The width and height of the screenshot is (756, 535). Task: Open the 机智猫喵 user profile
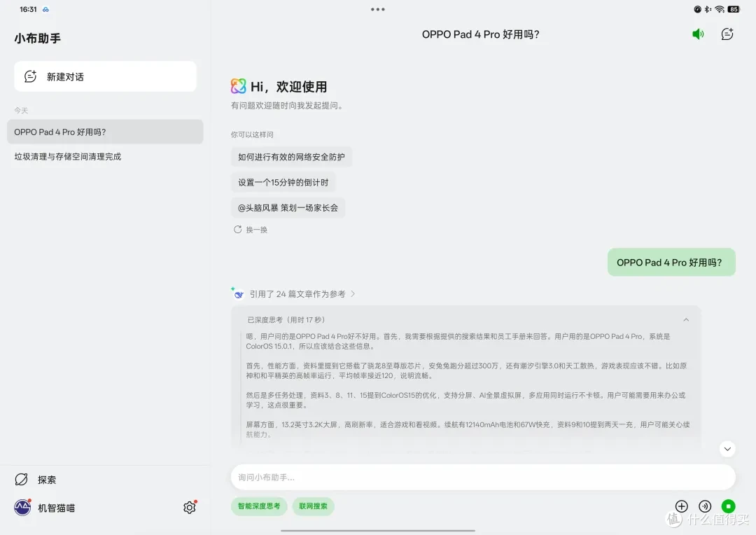click(44, 508)
